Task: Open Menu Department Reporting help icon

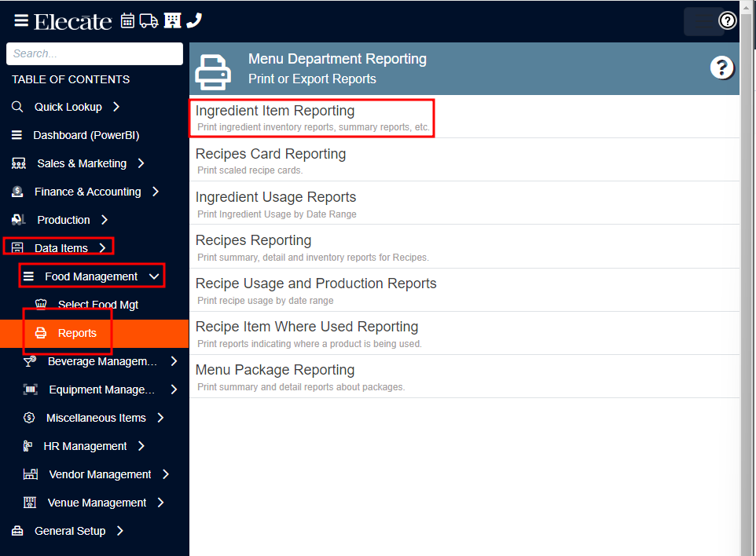Action: coord(721,68)
